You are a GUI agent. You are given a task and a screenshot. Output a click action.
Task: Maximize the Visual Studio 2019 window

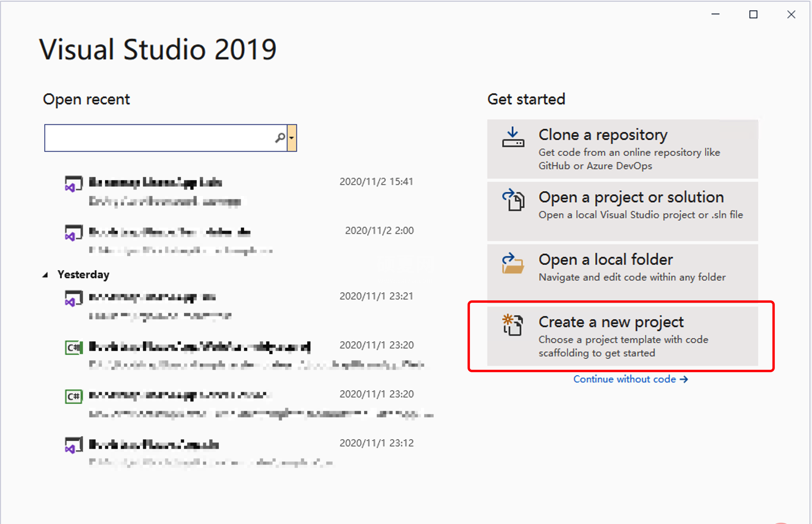[x=754, y=14]
